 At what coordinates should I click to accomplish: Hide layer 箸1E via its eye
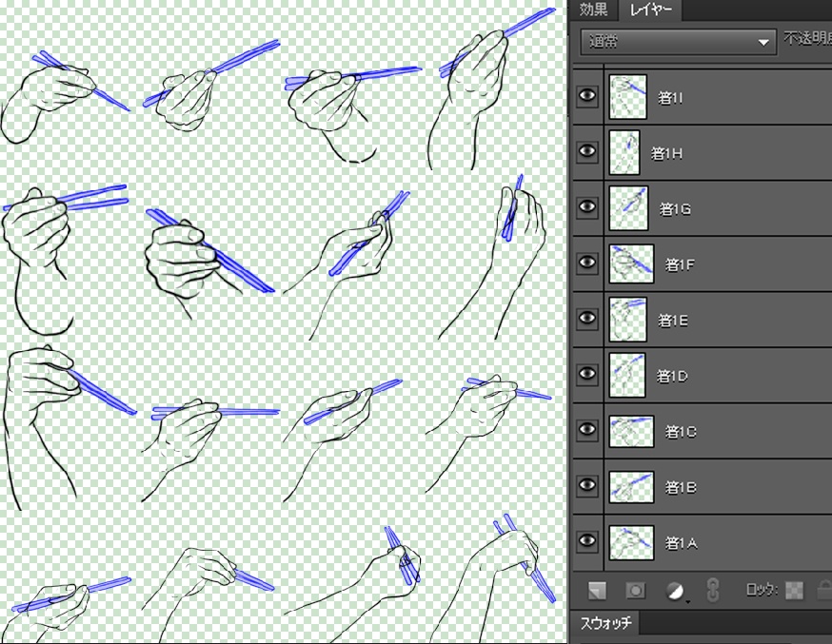tap(586, 319)
